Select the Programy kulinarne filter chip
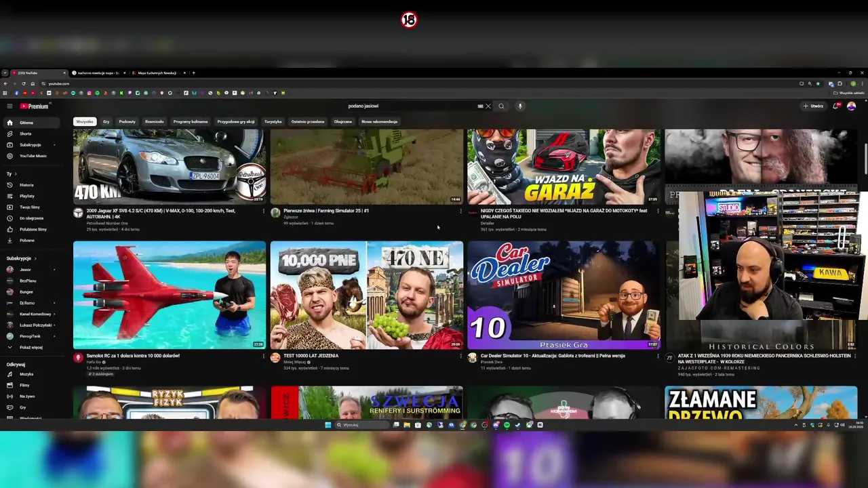This screenshot has height=488, width=868. (191, 121)
